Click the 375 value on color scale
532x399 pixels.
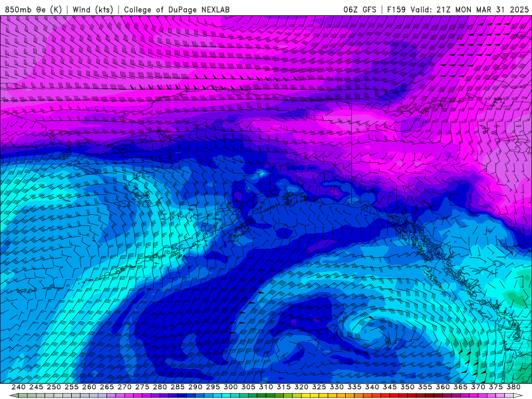[495, 387]
